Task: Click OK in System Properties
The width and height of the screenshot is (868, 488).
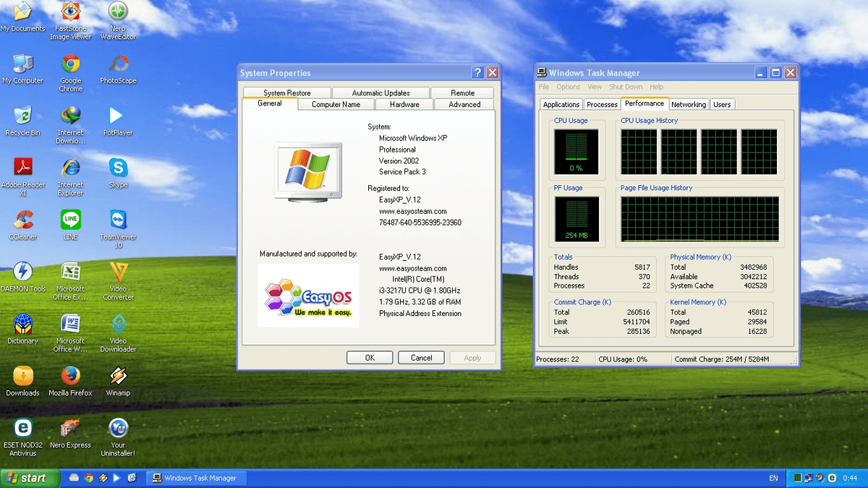Action: point(370,358)
